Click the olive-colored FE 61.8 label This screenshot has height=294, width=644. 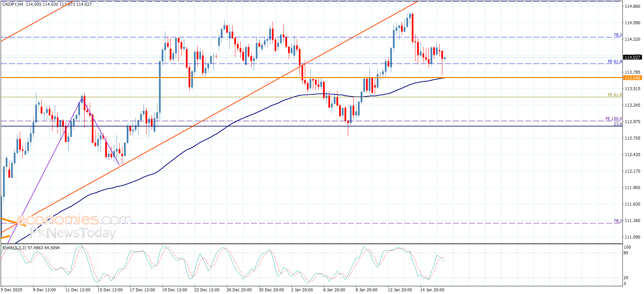coord(615,95)
